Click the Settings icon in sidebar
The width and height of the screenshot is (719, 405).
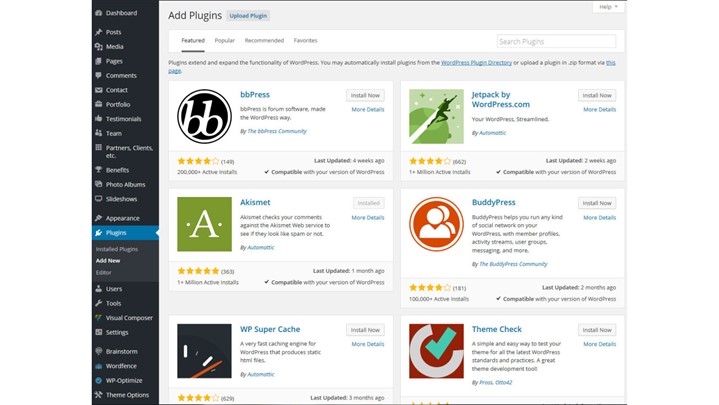[99, 332]
